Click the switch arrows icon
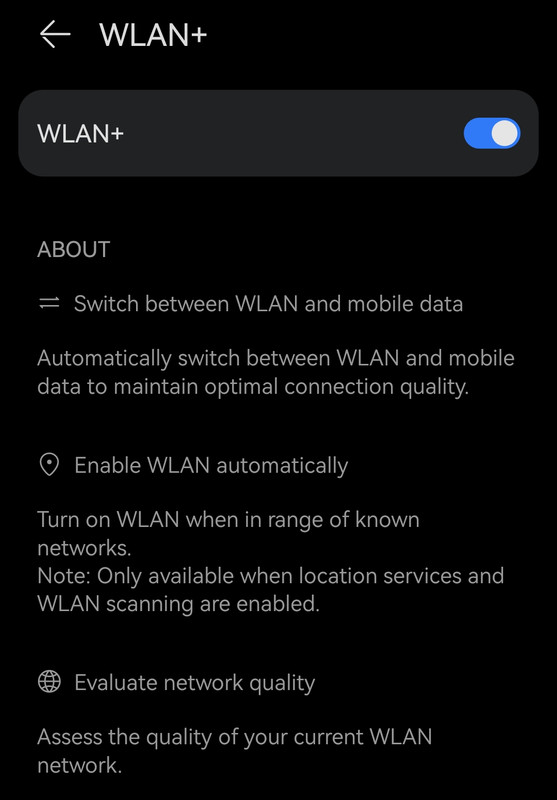557x800 pixels. coord(49,304)
